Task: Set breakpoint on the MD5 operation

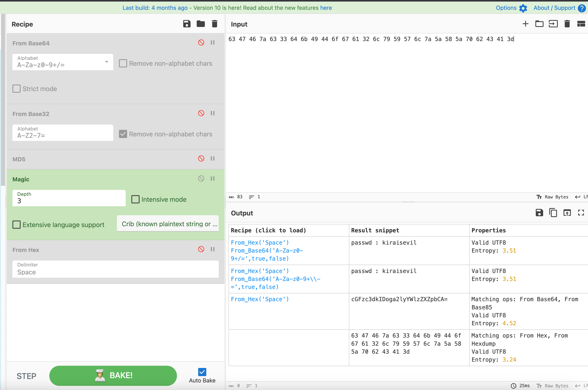Action: pyautogui.click(x=212, y=158)
